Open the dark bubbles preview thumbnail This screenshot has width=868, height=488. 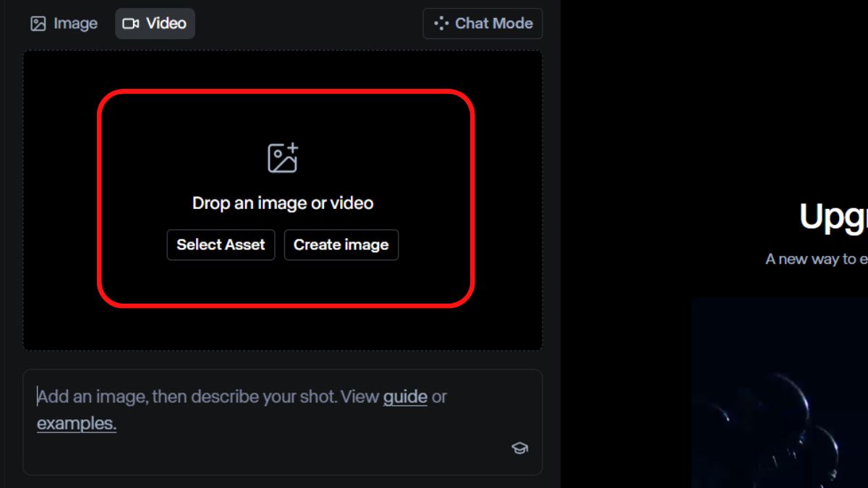[x=780, y=392]
